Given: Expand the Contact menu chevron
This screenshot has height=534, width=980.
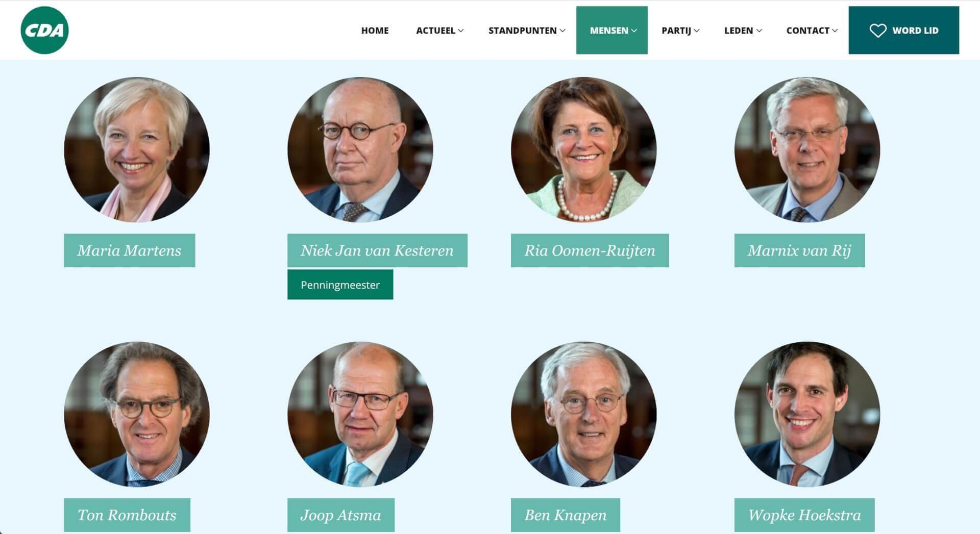Looking at the screenshot, I should [835, 31].
